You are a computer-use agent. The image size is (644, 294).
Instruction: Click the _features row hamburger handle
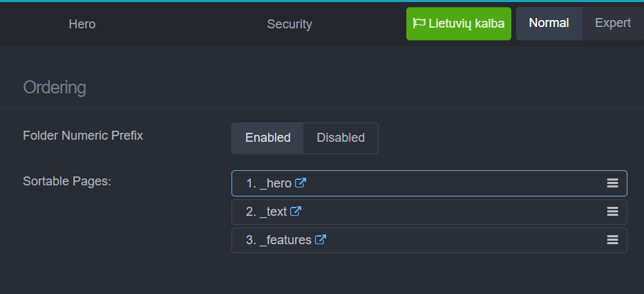pos(612,240)
